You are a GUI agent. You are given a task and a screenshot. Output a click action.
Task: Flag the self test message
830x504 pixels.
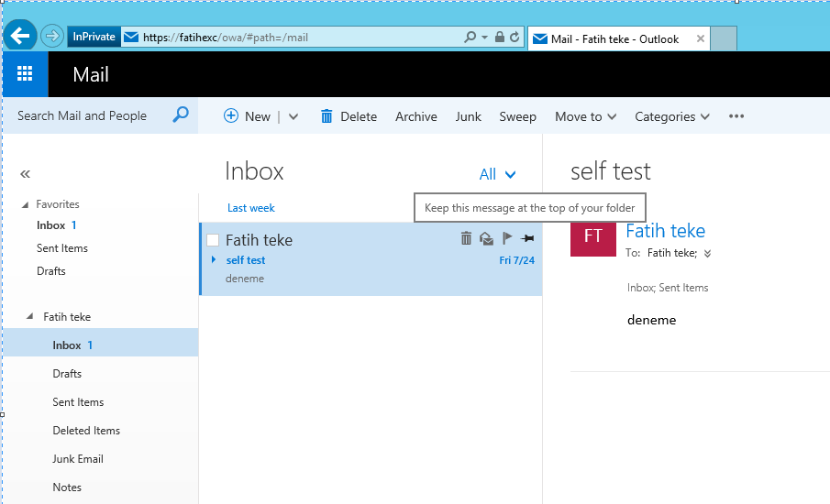(507, 238)
